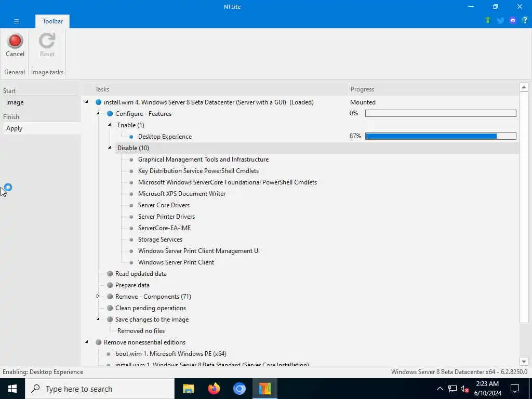Show hidden system tray icons
Viewport: 532px width, 399px height.
[440, 389]
